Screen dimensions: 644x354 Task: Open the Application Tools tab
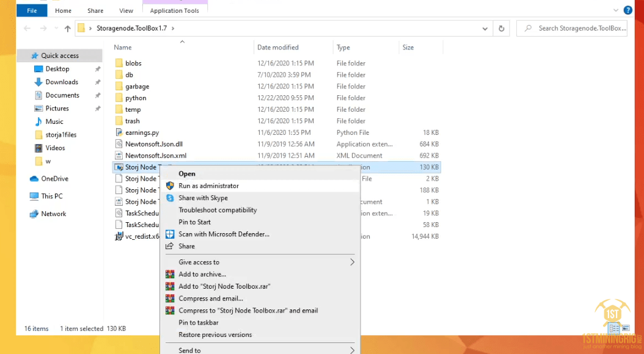click(x=175, y=10)
